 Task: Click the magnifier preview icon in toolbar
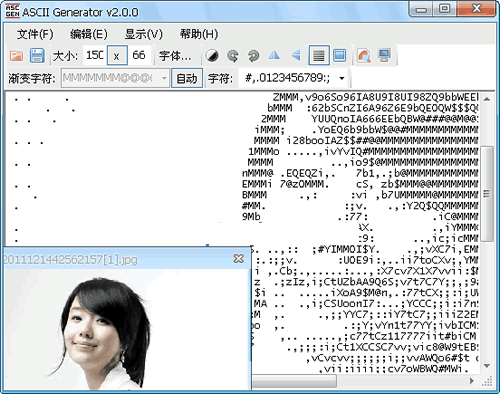pos(364,55)
